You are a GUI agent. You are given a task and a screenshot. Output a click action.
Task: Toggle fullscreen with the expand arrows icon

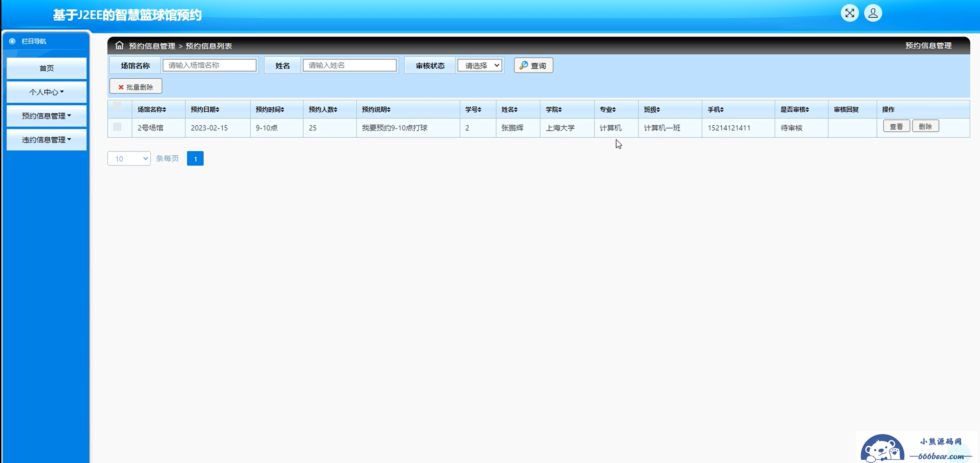(x=849, y=13)
